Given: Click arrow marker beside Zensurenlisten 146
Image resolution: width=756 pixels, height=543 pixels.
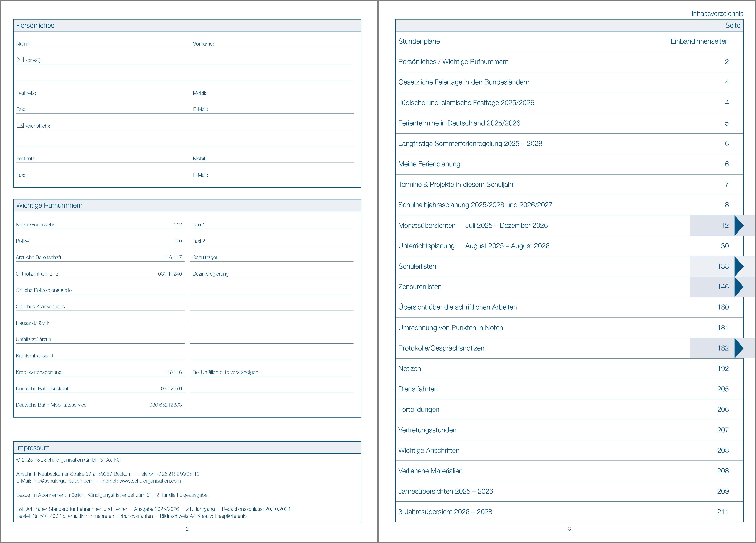Looking at the screenshot, I should pos(738,287).
